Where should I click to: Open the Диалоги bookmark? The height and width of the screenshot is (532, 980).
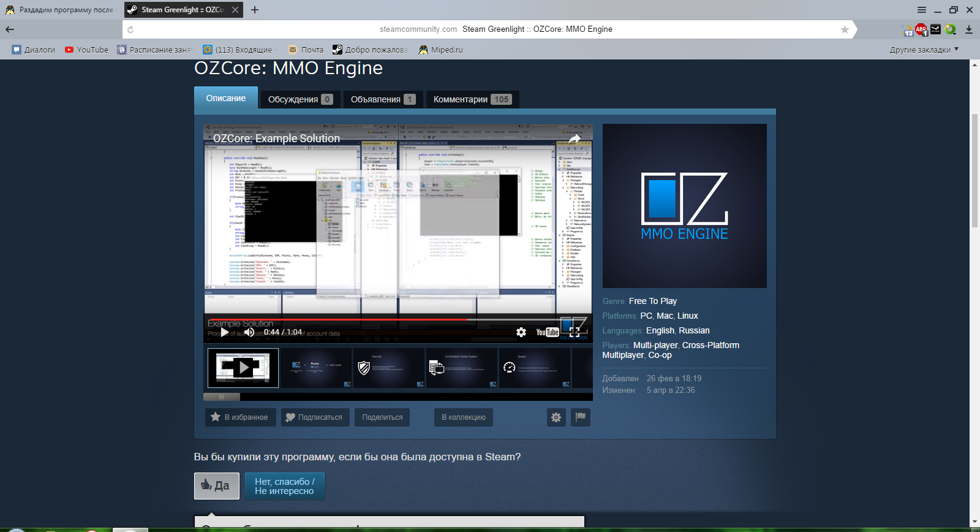click(x=34, y=50)
